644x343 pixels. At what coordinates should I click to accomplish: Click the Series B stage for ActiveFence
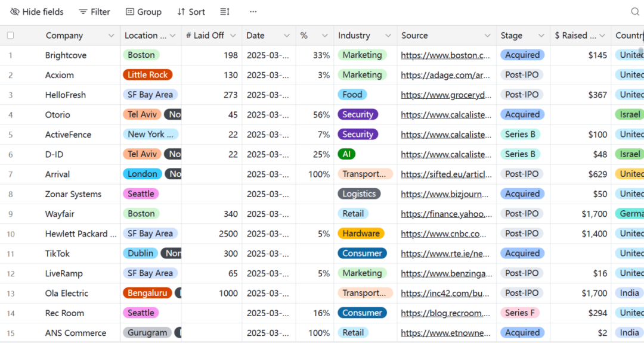[520, 134]
